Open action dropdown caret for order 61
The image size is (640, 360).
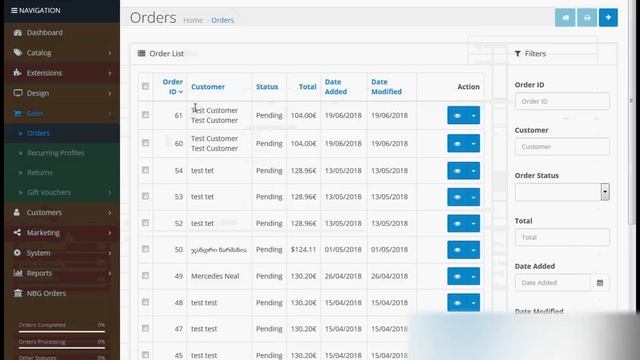click(473, 116)
